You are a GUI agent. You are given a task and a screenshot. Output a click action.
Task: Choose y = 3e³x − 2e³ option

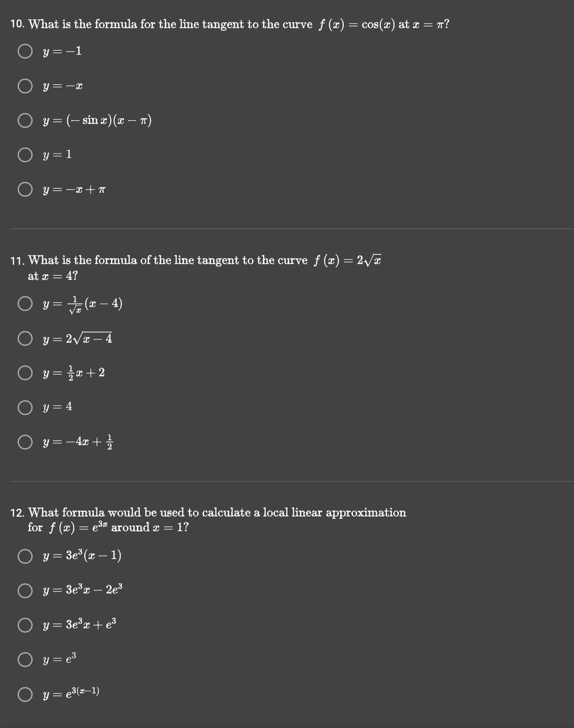click(25, 591)
